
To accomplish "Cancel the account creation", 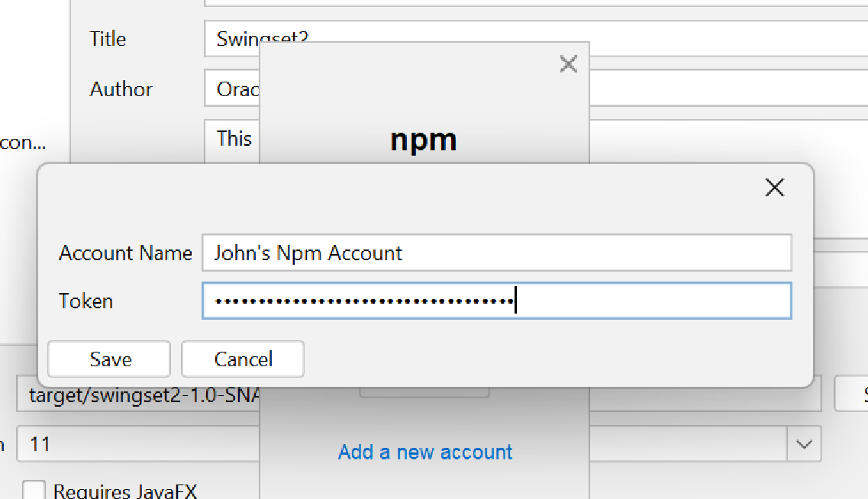I will 242,359.
